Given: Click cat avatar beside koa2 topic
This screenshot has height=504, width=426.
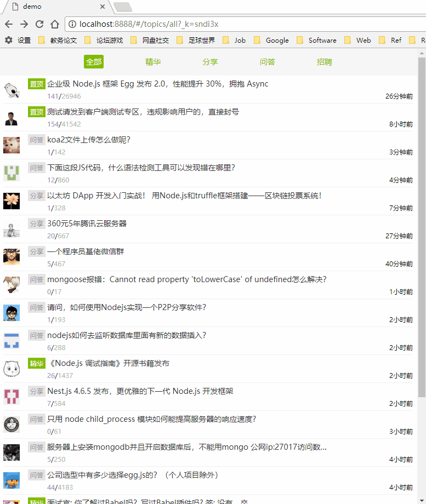Looking at the screenshot, I should point(12,145).
